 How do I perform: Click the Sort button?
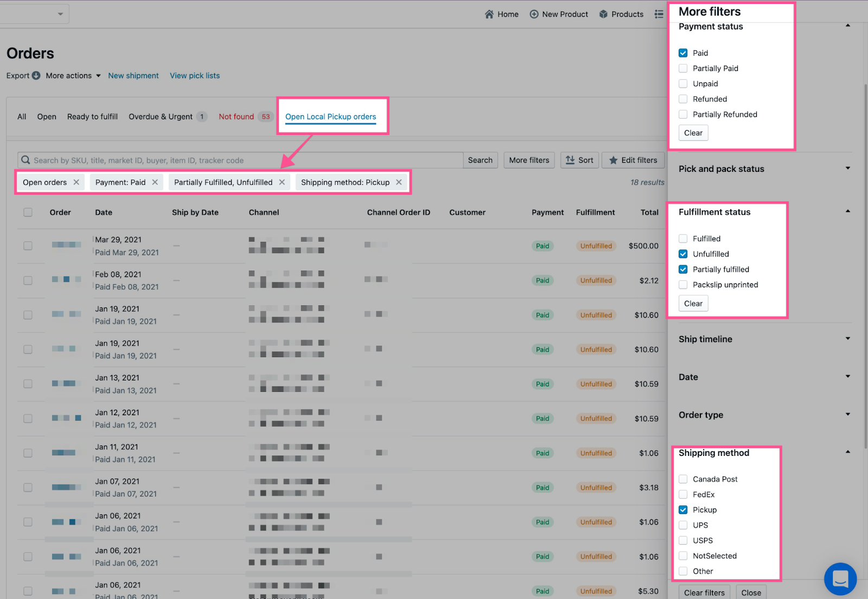[579, 160]
